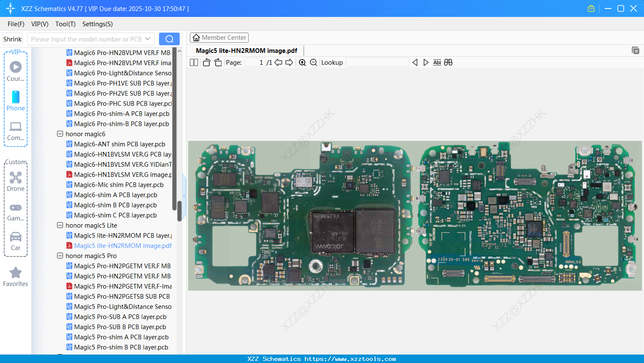Image resolution: width=644 pixels, height=363 pixels.
Task: Toggle two-page view icon in PDF toolbar
Action: click(194, 62)
